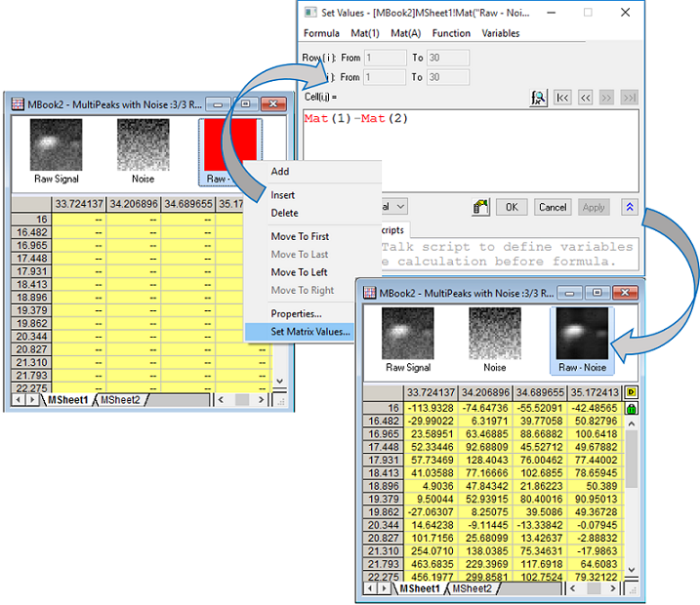Viewport: 700px width, 605px height.
Task: Open the Function menu in Set Values
Action: coord(451,33)
